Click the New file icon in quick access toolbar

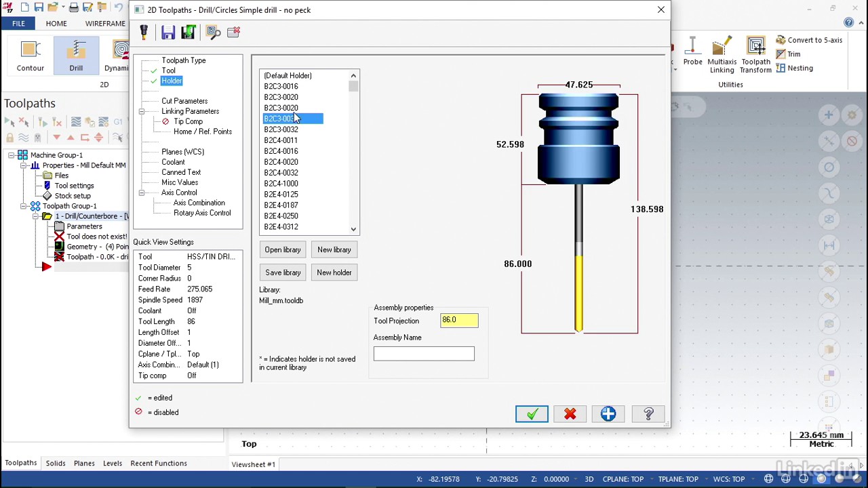coord(24,7)
